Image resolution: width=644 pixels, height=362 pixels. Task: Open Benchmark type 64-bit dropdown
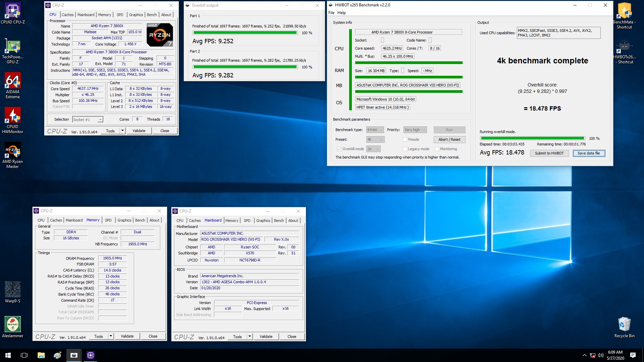tap(375, 130)
